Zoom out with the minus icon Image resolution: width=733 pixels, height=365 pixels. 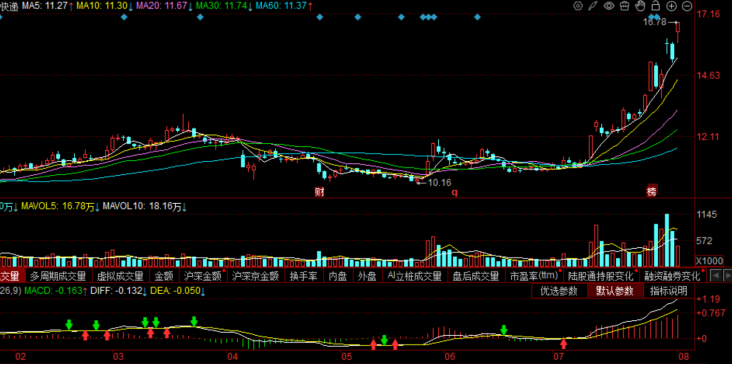(x=687, y=6)
